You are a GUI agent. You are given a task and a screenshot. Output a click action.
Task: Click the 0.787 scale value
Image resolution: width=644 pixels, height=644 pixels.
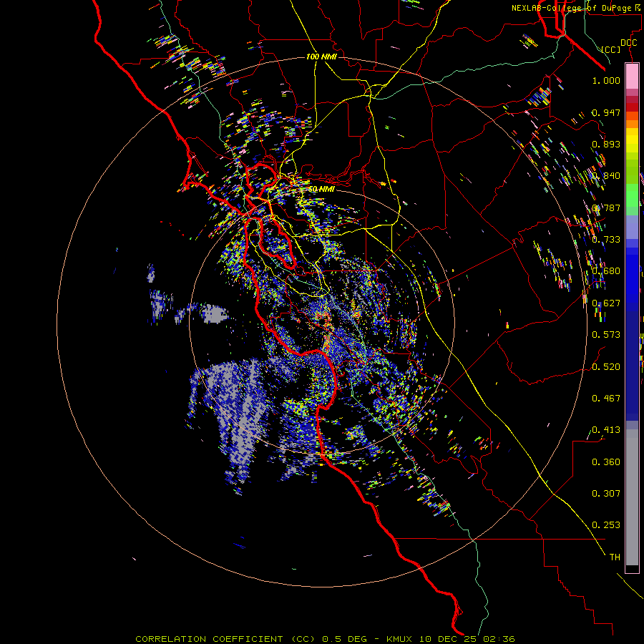tap(606, 208)
